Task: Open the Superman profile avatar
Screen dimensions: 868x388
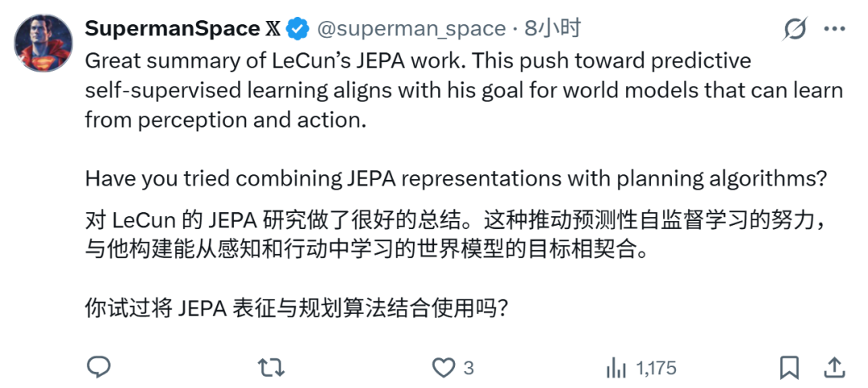Action: coord(44,45)
